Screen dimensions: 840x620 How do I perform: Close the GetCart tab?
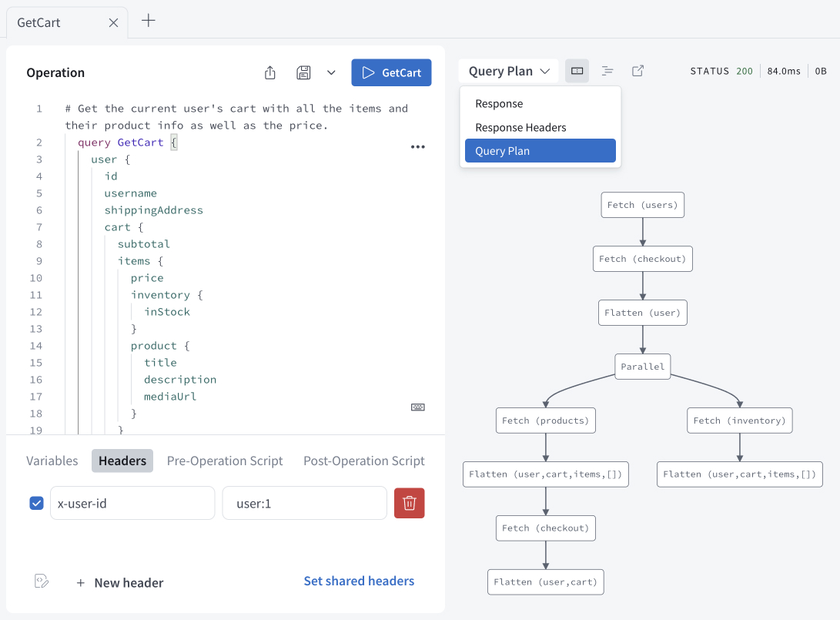pyautogui.click(x=113, y=22)
